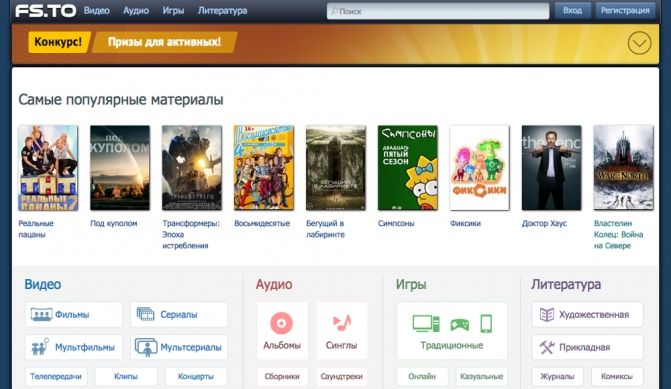Screen dimensions: 671x389
Task: Open the Казуальные games category
Action: (481, 377)
